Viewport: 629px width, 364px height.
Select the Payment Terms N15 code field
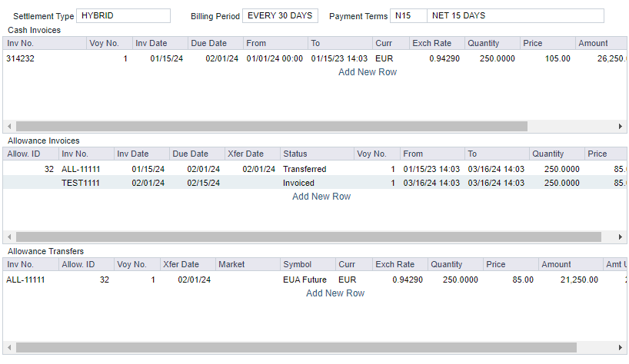pyautogui.click(x=408, y=16)
